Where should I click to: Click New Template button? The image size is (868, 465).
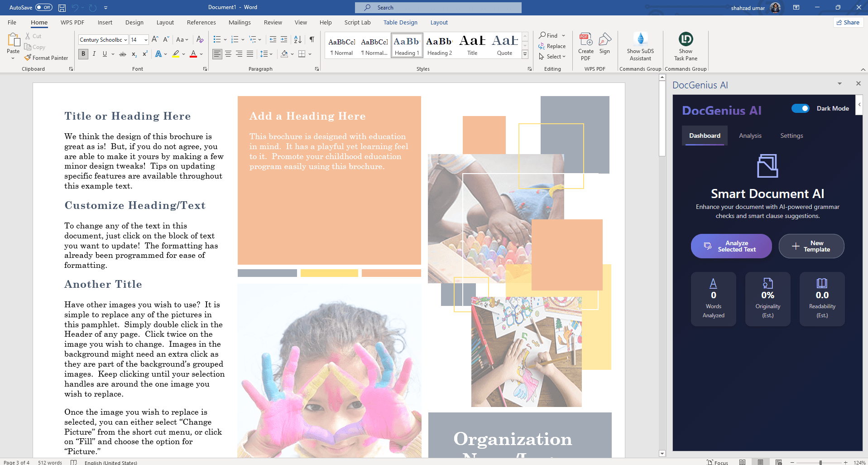(811, 246)
